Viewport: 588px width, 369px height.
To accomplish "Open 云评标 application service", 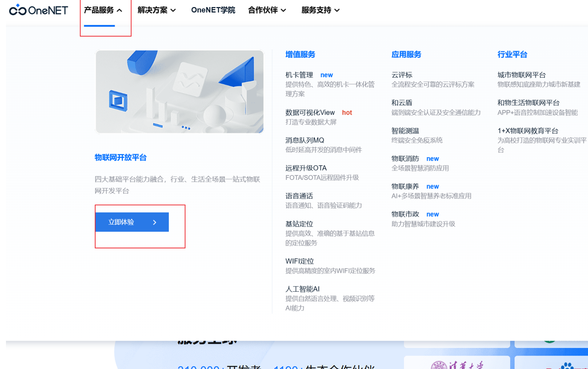I will (x=401, y=75).
